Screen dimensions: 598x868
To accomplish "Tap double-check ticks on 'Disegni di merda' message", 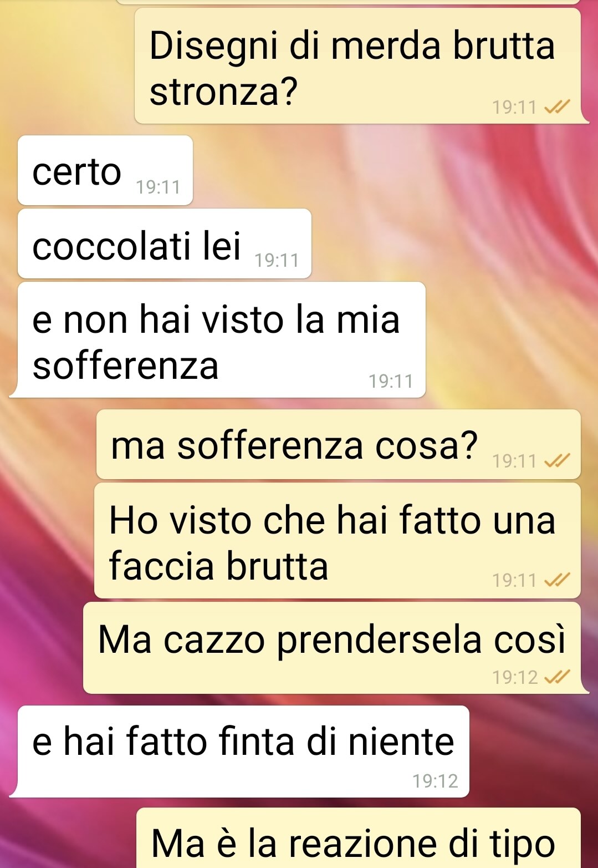I will [x=558, y=106].
